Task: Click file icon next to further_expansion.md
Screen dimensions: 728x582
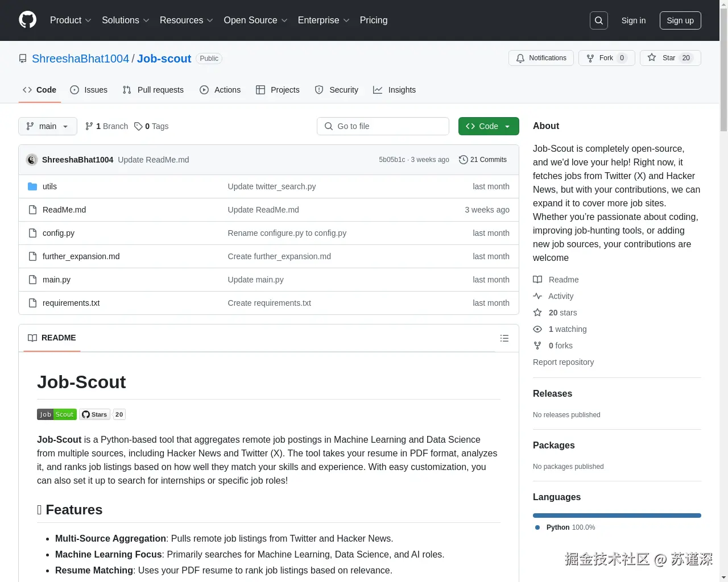Action: (x=32, y=256)
